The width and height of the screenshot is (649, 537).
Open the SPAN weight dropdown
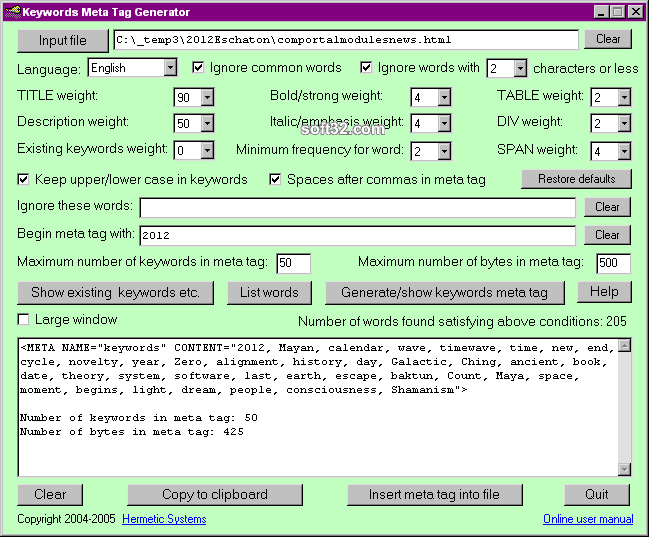(x=624, y=152)
